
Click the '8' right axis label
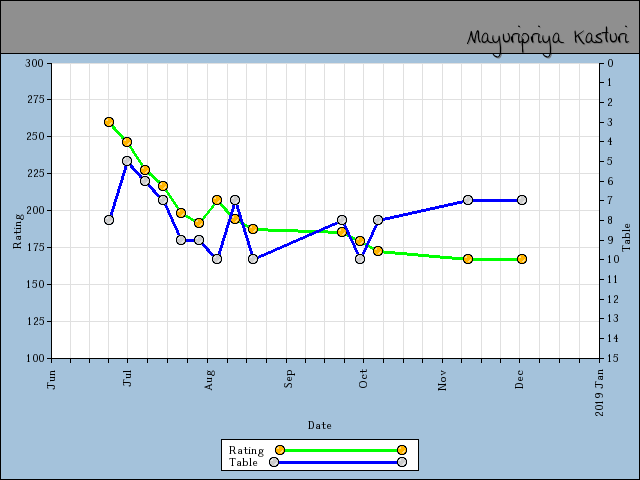pyautogui.click(x=610, y=220)
